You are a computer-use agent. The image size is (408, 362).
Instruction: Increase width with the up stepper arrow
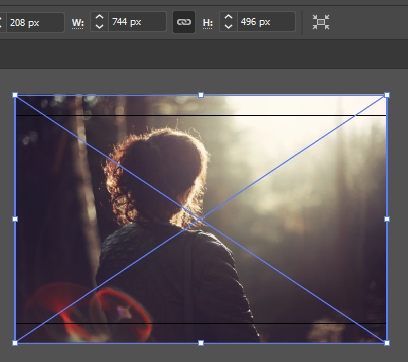click(99, 17)
